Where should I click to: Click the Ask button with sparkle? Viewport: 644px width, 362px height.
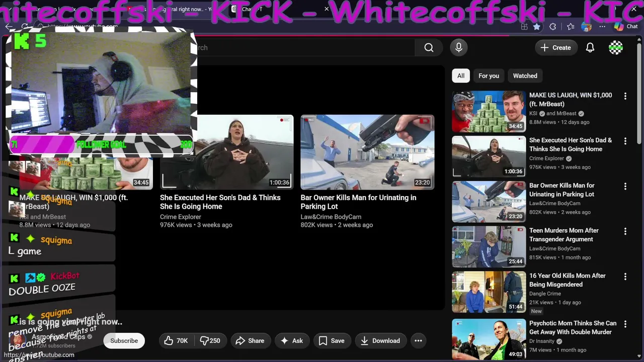[x=292, y=341]
